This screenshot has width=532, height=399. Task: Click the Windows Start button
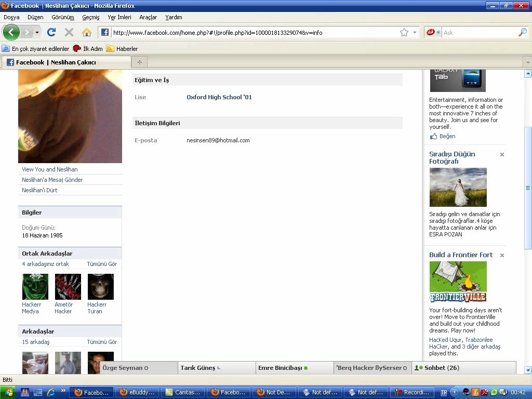8,392
